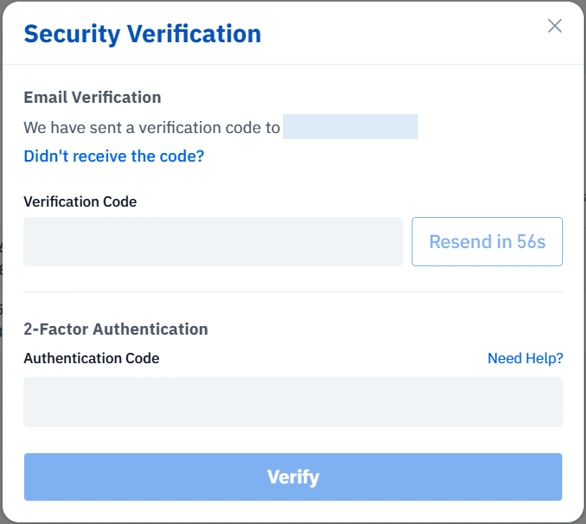Place cursor in the 2FA code box
The width and height of the screenshot is (586, 524).
pyautogui.click(x=293, y=402)
